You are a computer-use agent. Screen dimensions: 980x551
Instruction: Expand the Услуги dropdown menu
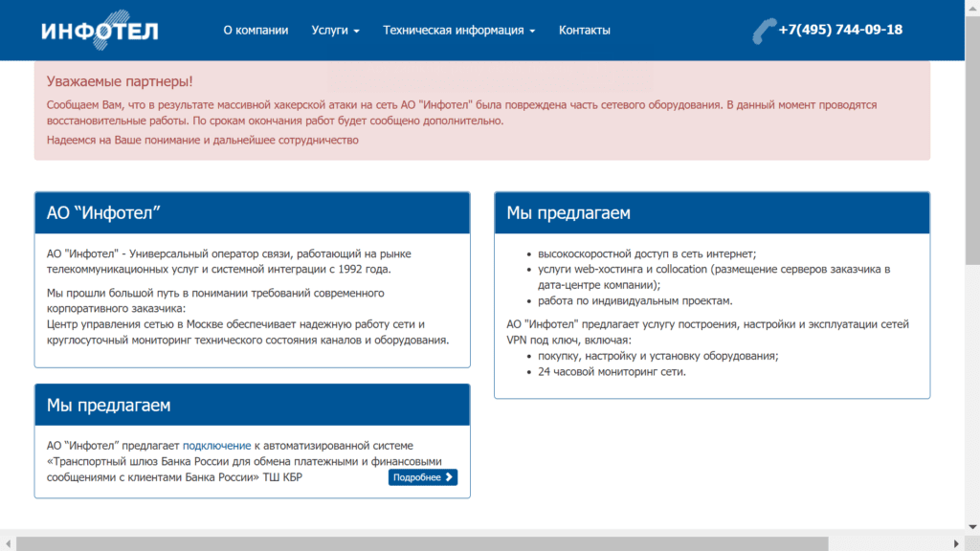(x=335, y=30)
